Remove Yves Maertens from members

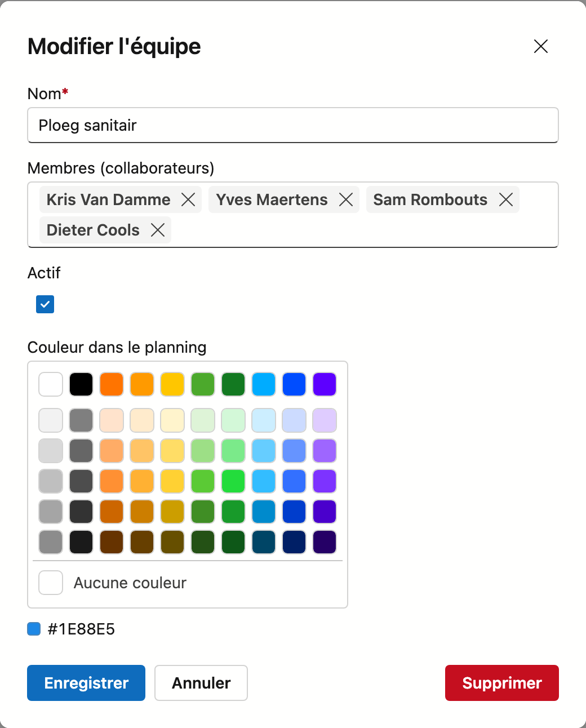tap(346, 199)
